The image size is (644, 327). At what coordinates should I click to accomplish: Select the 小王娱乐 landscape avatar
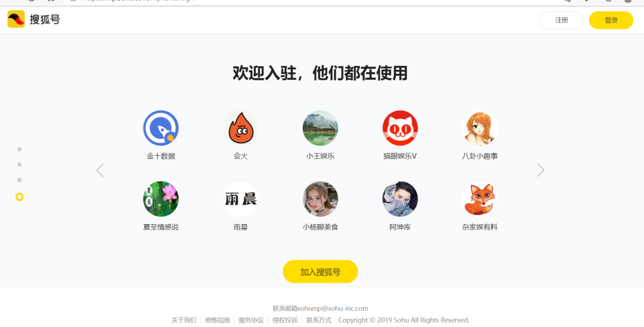(x=320, y=128)
